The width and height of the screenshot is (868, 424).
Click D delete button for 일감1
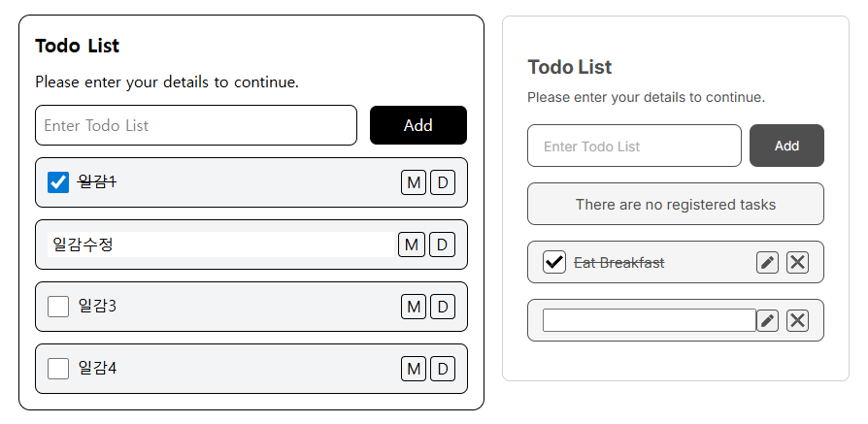tap(443, 182)
